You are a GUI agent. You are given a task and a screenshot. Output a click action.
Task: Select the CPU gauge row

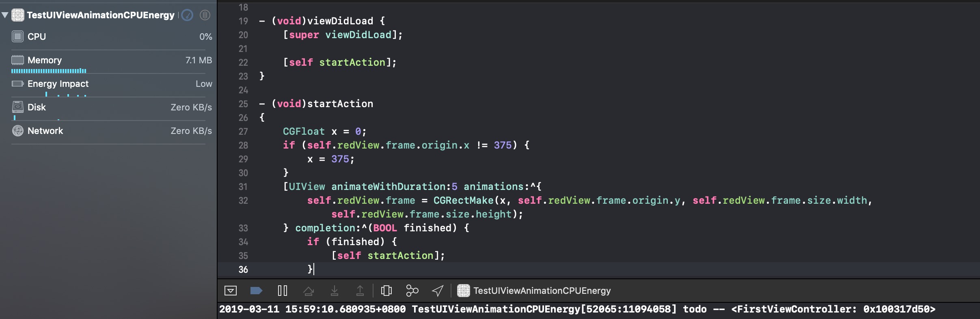(108, 37)
